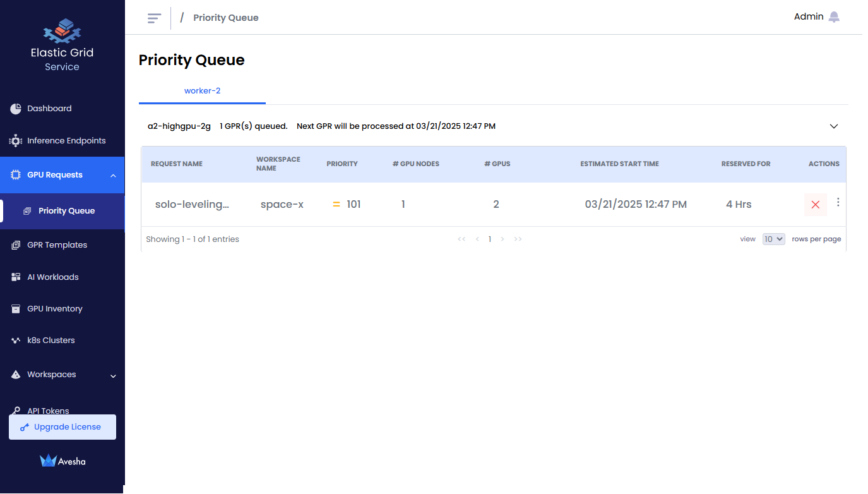Click the Dashboard pie chart icon

point(16,109)
